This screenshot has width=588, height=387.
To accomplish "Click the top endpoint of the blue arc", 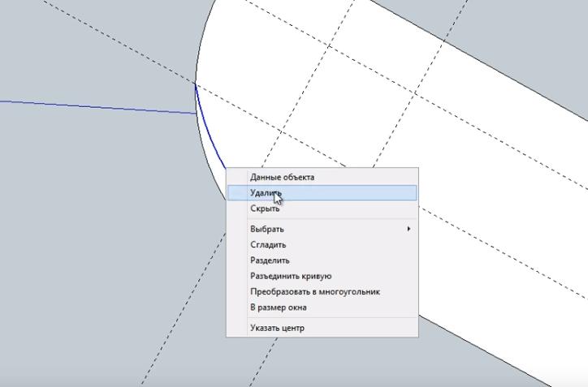I will pos(195,84).
